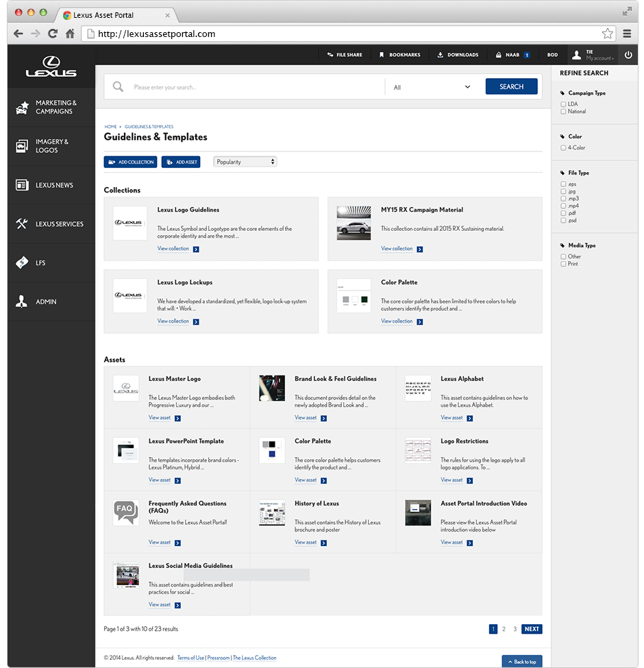644x668 pixels.
Task: Open Imagery & Logos via its picture icon
Action: (x=22, y=146)
